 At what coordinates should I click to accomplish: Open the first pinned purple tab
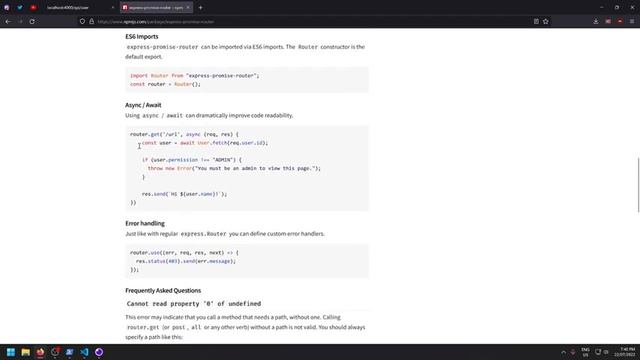coord(7,7)
